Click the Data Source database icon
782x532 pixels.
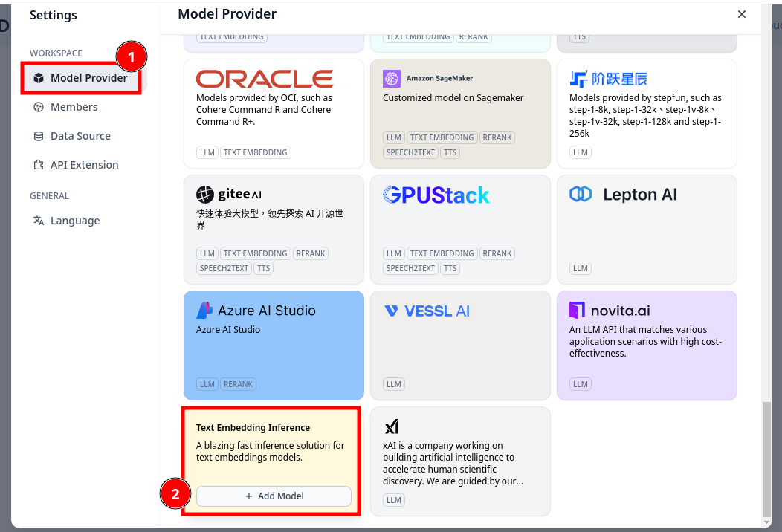click(x=39, y=136)
